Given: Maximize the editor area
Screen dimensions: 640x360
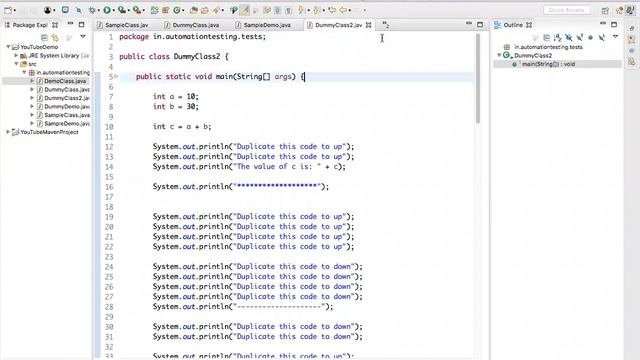Looking at the screenshot, I should [x=480, y=24].
